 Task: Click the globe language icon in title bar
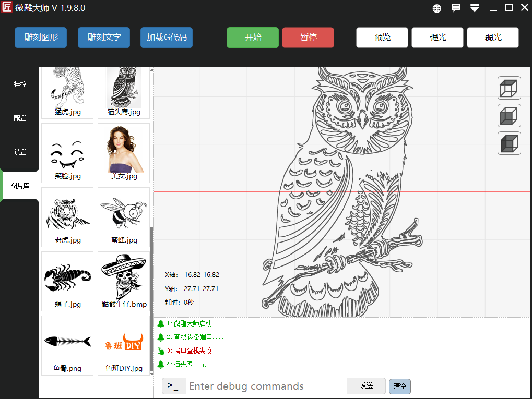click(437, 8)
